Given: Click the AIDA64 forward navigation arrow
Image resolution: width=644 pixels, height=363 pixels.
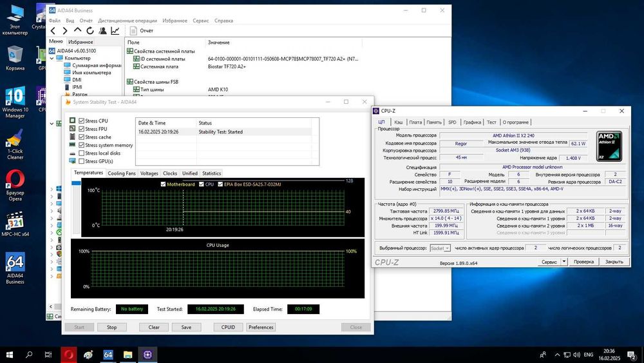Looking at the screenshot, I should pyautogui.click(x=65, y=31).
